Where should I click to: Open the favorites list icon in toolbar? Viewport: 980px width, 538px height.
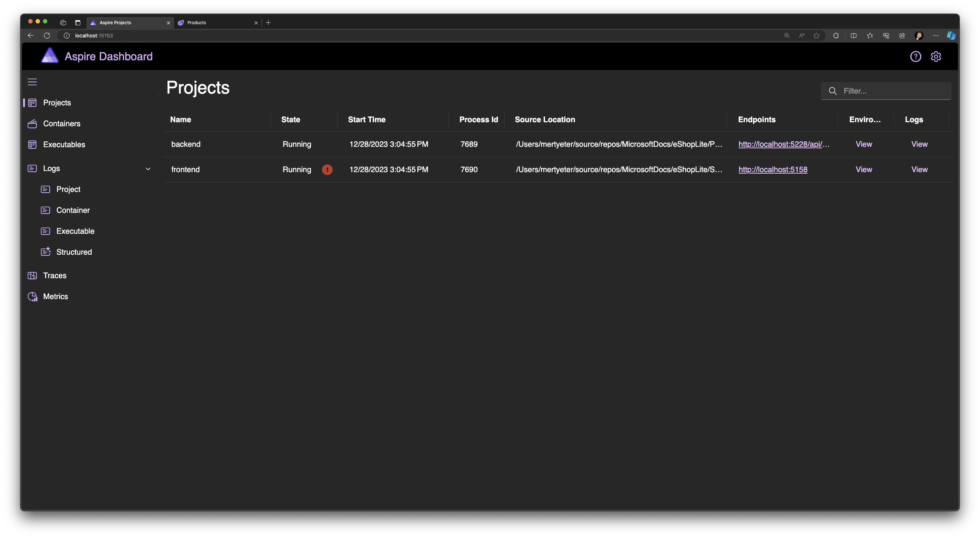[x=870, y=35]
